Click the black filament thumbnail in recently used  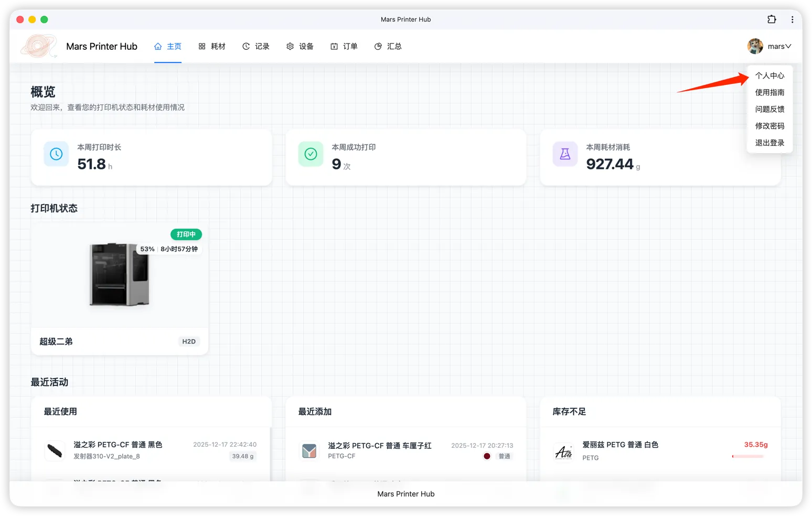(x=55, y=450)
